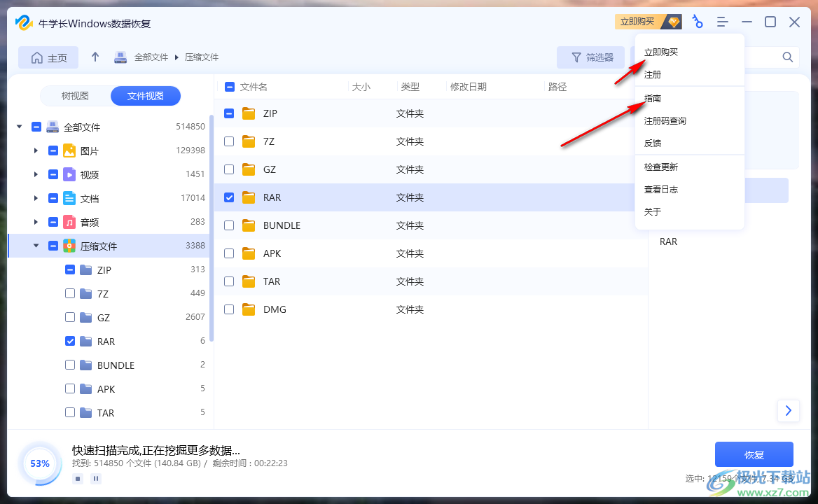Viewport: 818px width, 504px height.
Task: Click the 7Z folder icon in file list
Action: (x=249, y=142)
